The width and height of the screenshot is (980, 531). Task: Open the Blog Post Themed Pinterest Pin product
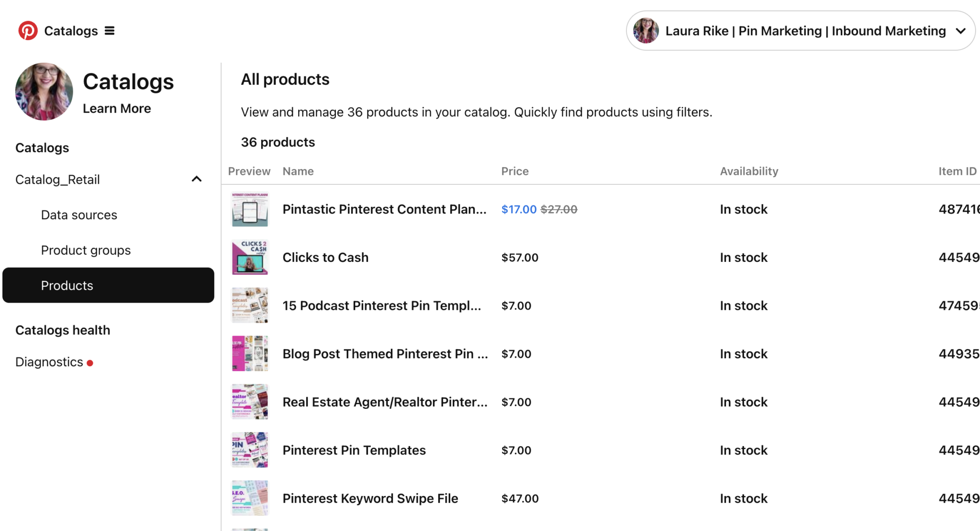point(384,353)
